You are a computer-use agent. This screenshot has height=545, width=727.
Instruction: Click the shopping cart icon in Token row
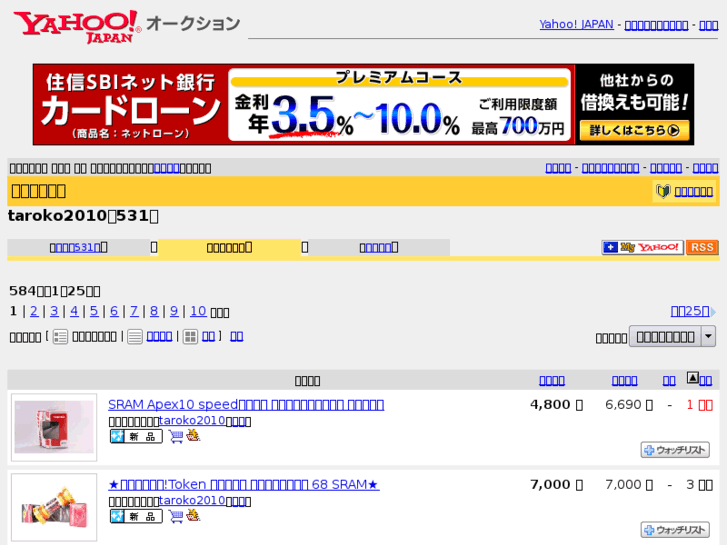click(176, 516)
